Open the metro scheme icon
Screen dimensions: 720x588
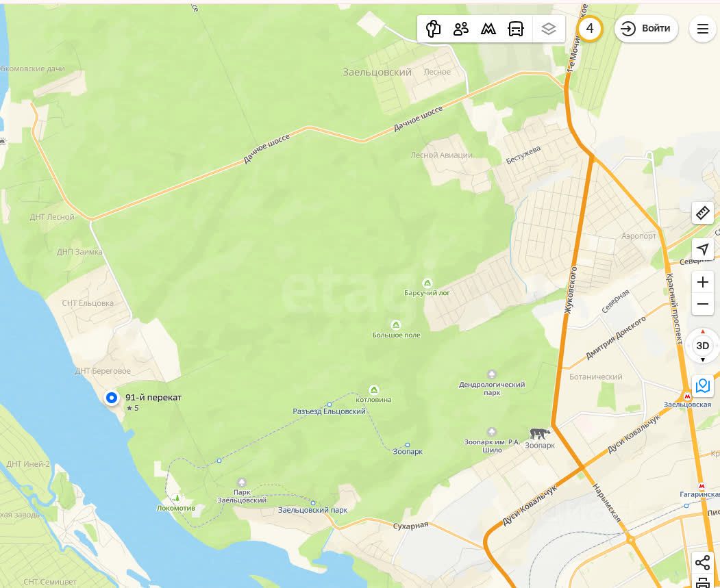click(x=488, y=29)
